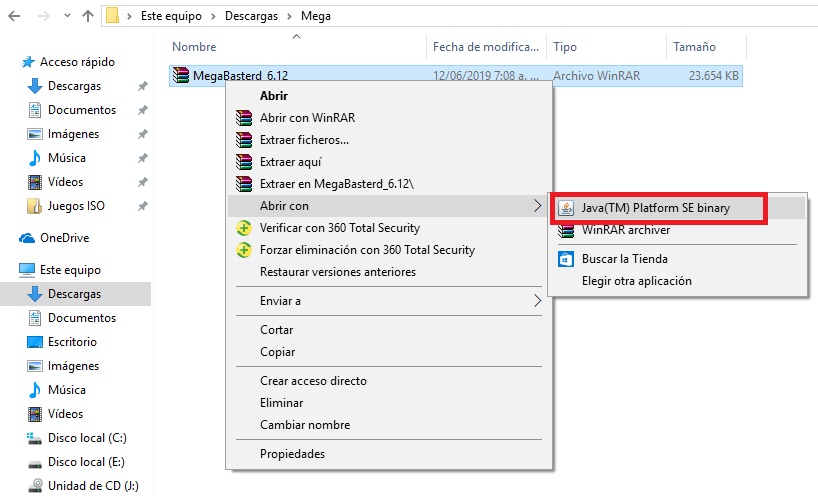Open pinned Descargas under Acceso rápido
The height and width of the screenshot is (496, 818).
pos(74,86)
